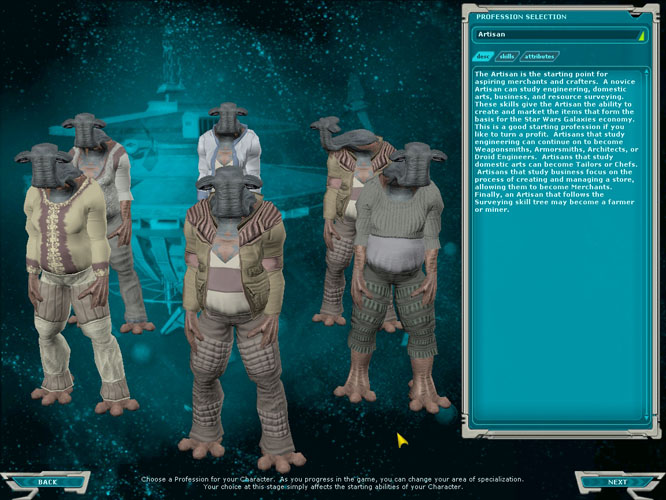
Task: Open the skills tab
Action: coord(507,56)
